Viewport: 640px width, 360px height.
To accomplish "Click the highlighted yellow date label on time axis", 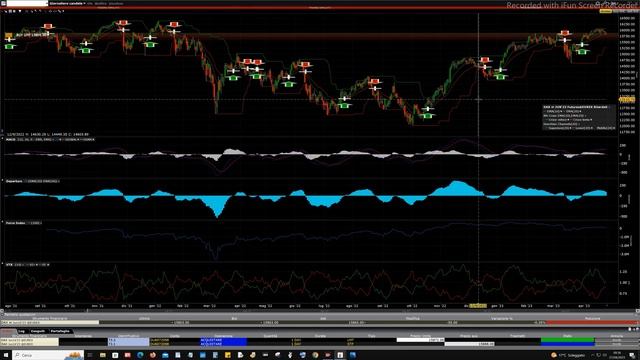I will click(x=478, y=306).
